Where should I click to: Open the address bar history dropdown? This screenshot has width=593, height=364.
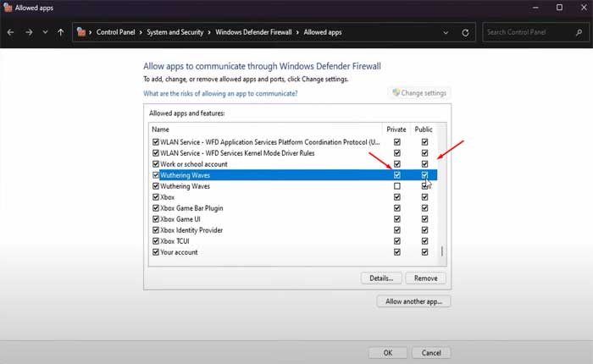446,33
